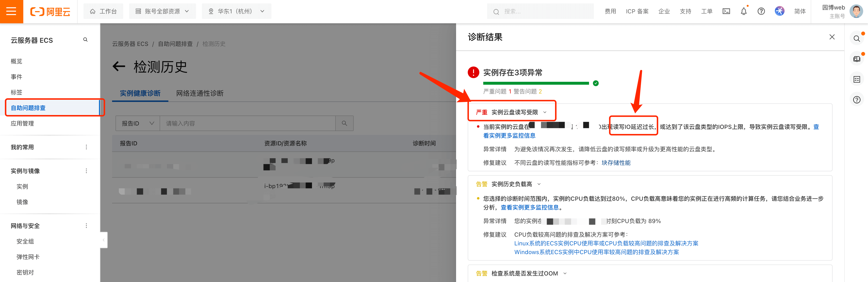This screenshot has width=868, height=282.
Task: Click the report search magnifier button
Action: pyautogui.click(x=344, y=123)
